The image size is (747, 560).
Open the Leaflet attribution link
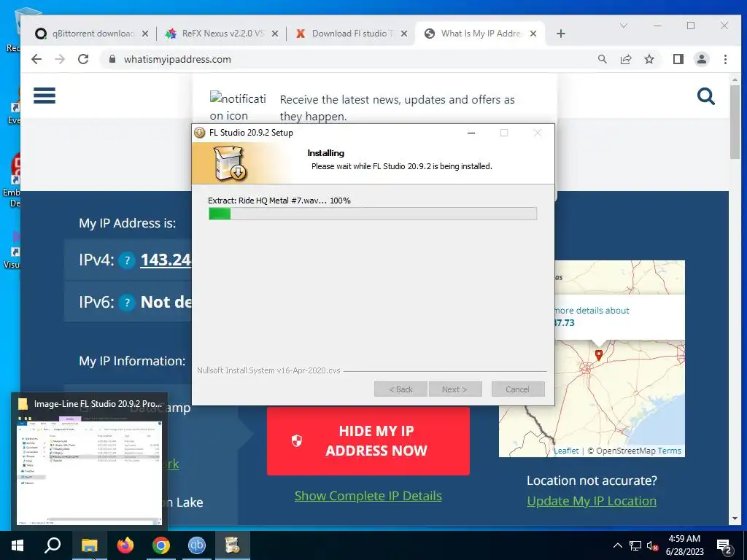[566, 451]
